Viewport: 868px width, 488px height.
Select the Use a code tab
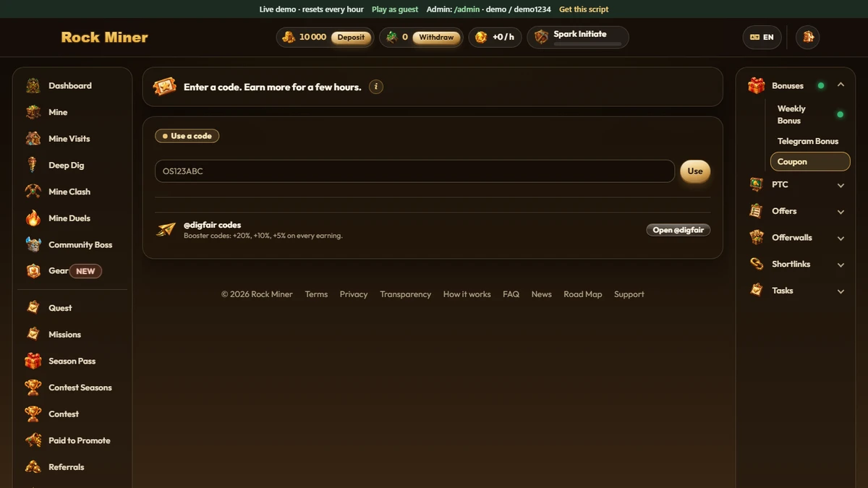pyautogui.click(x=187, y=136)
